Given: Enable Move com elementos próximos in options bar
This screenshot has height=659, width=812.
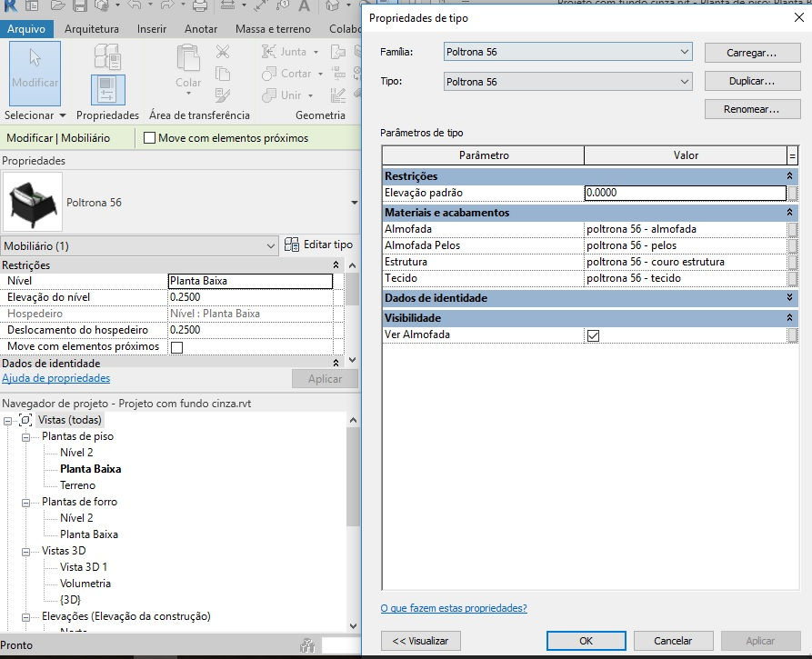Looking at the screenshot, I should tap(150, 138).
